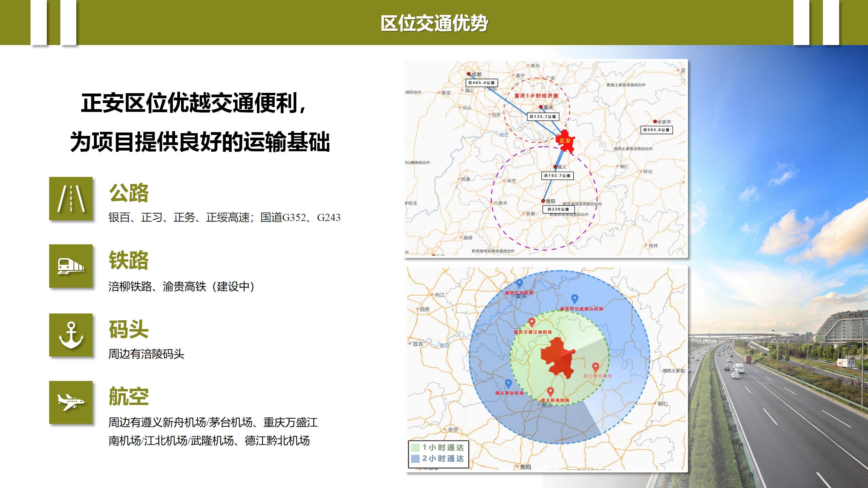Click the green 1小时通达 legend swatch

click(415, 448)
